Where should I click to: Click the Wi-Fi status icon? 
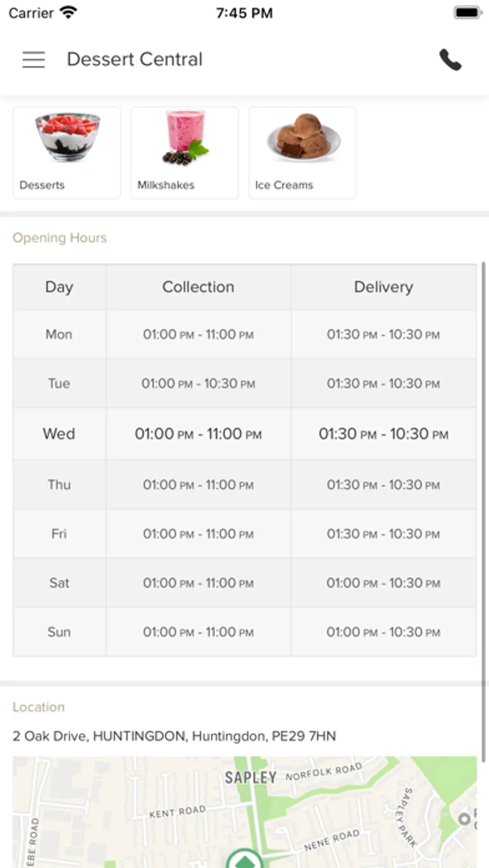[x=68, y=12]
